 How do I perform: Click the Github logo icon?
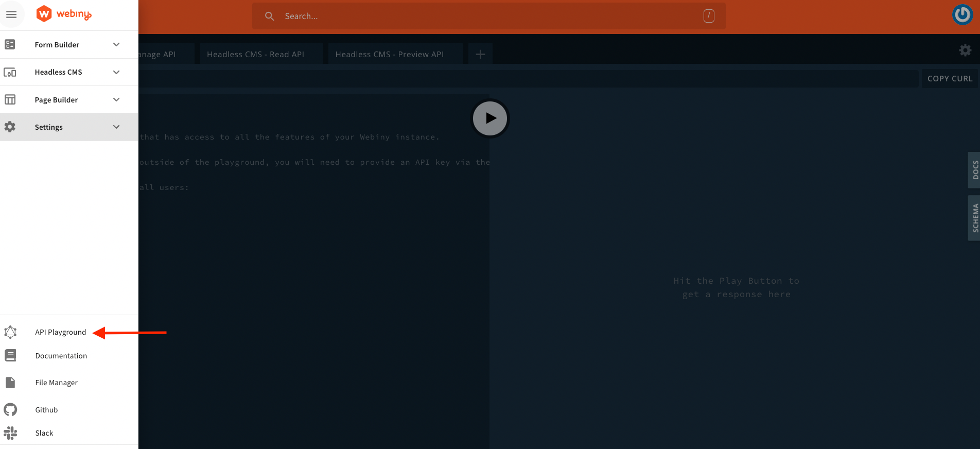tap(10, 410)
